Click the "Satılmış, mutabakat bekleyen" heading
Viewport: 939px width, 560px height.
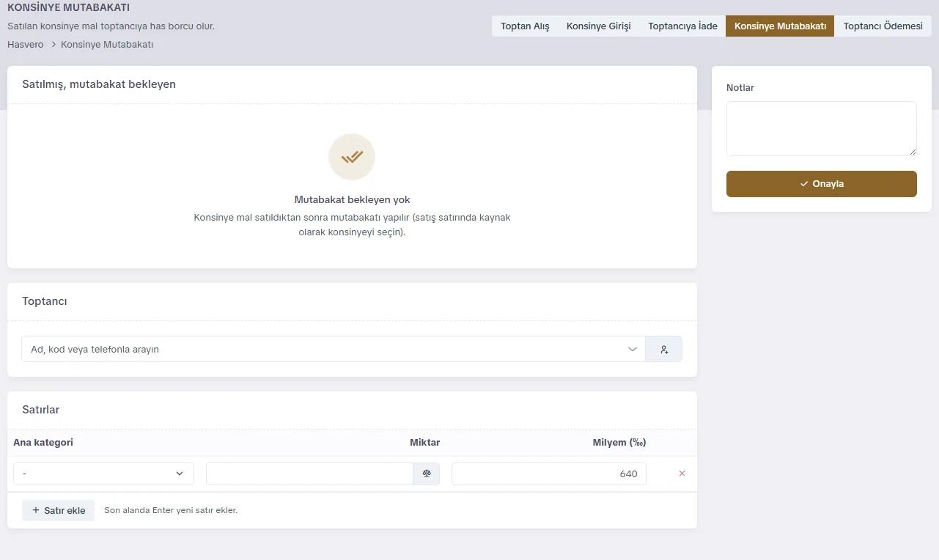99,84
